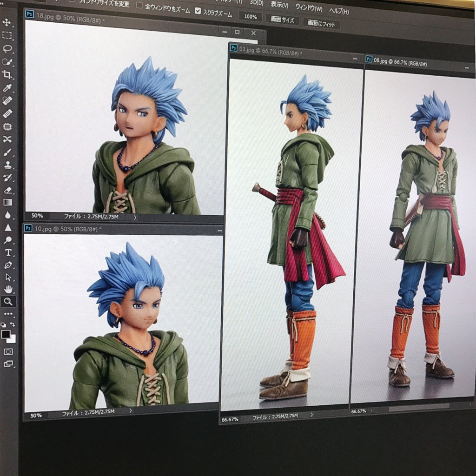The image size is (476, 476).
Task: Click the horizontal scrollbar in 08.jpg window
Action: tap(418, 406)
